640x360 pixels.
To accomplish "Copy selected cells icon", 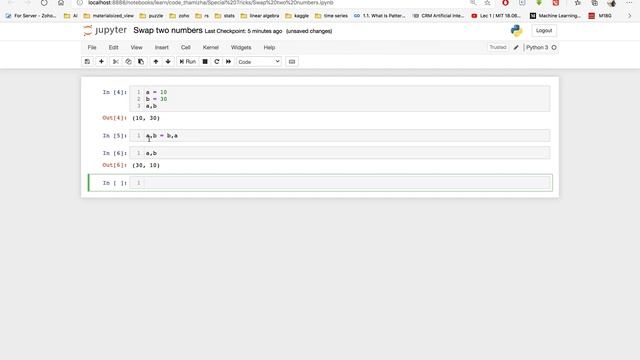I will (129, 62).
